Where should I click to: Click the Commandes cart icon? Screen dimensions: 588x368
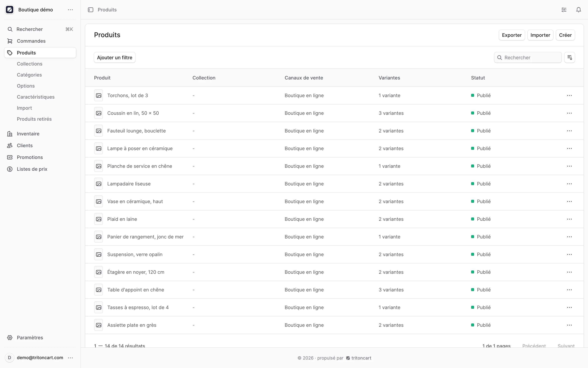10,41
